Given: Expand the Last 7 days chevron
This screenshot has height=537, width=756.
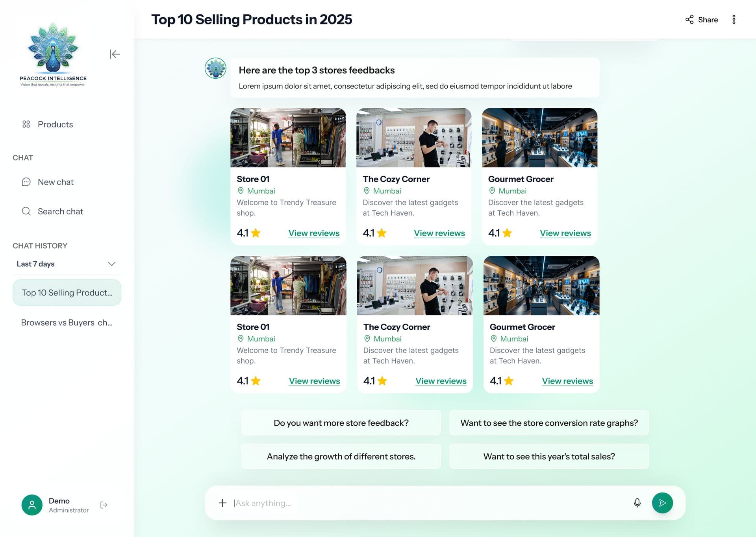Looking at the screenshot, I should 112,264.
